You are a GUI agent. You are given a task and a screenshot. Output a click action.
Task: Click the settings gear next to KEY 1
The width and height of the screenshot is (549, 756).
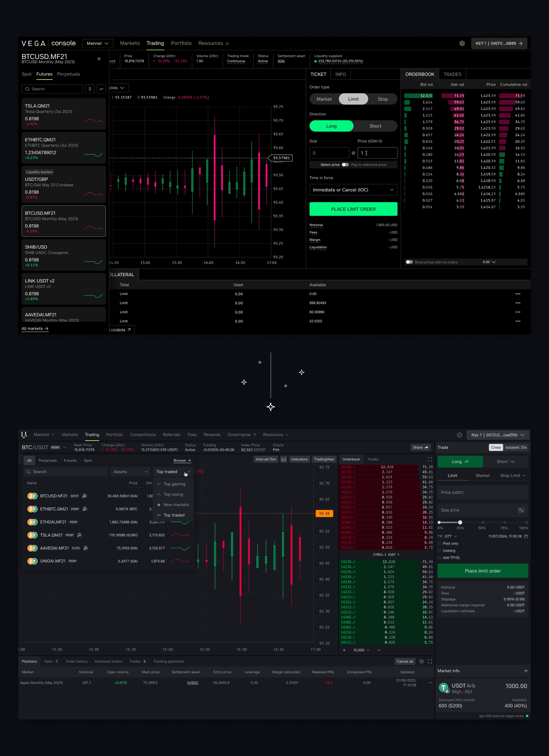[462, 43]
